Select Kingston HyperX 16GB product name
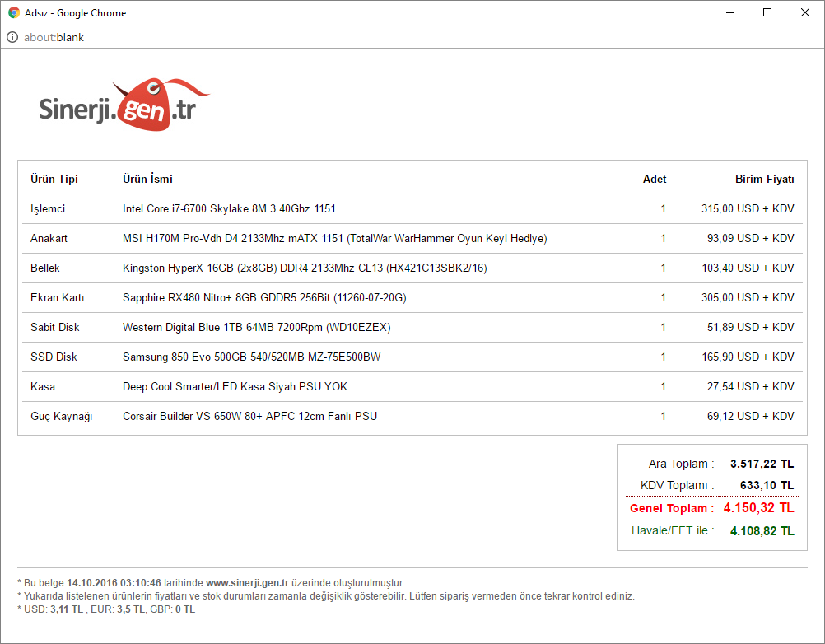Image resolution: width=825 pixels, height=644 pixels. (x=305, y=268)
